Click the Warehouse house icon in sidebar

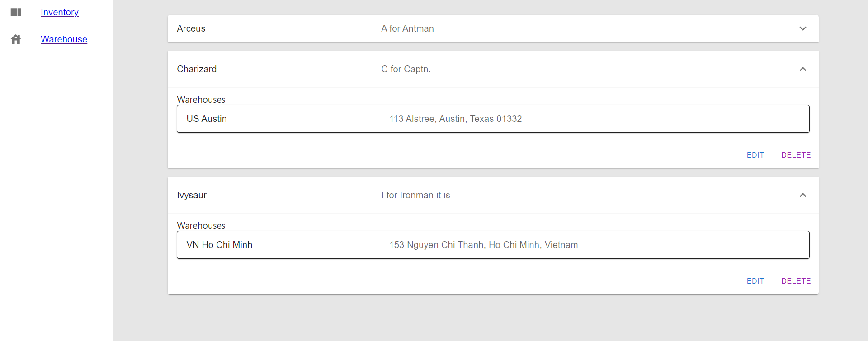(16, 39)
